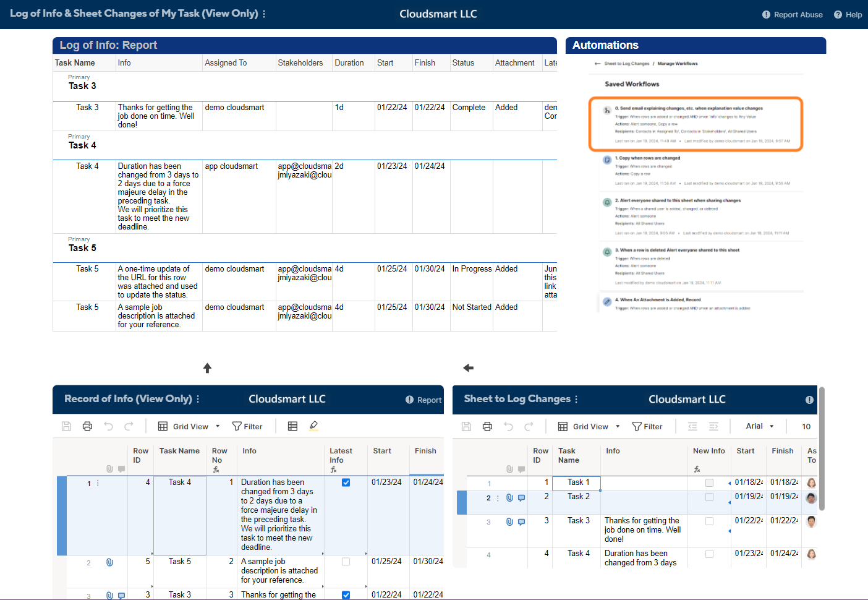
Task: Select Task 1 cell in Sheet to Log Changes
Action: click(x=576, y=483)
